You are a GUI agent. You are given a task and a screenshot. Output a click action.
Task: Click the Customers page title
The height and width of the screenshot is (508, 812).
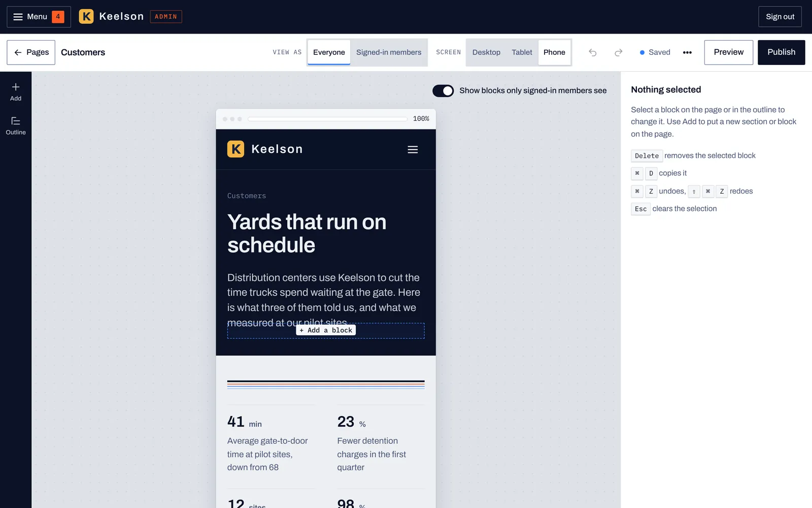point(83,52)
